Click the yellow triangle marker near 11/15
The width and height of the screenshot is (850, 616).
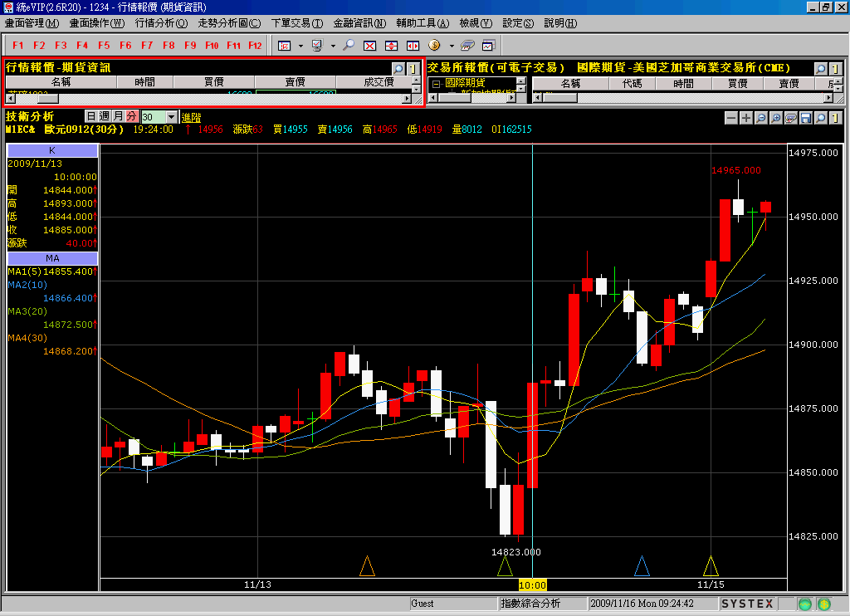711,566
